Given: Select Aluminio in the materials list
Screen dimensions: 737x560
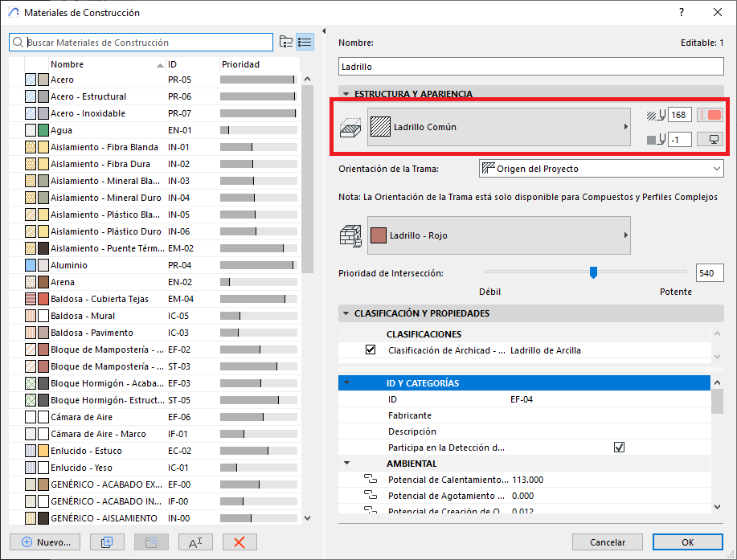Looking at the screenshot, I should tap(69, 265).
